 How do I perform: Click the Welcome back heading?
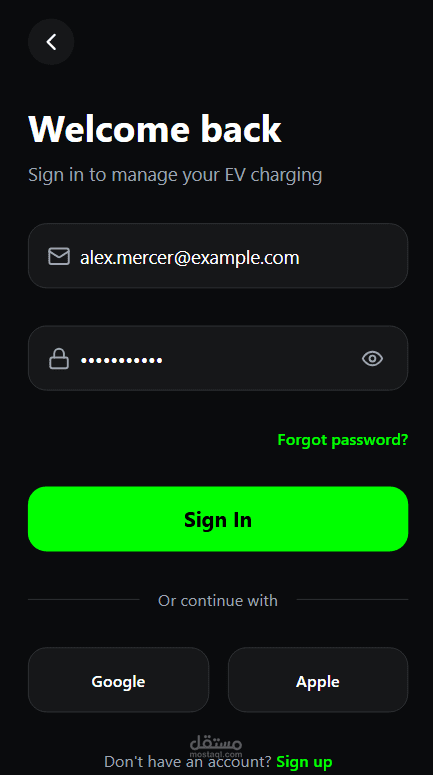tap(155, 129)
